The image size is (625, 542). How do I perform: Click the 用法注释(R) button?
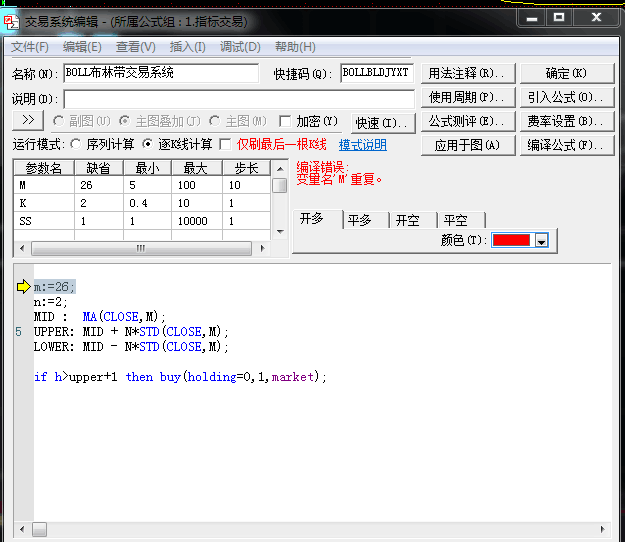[x=468, y=73]
